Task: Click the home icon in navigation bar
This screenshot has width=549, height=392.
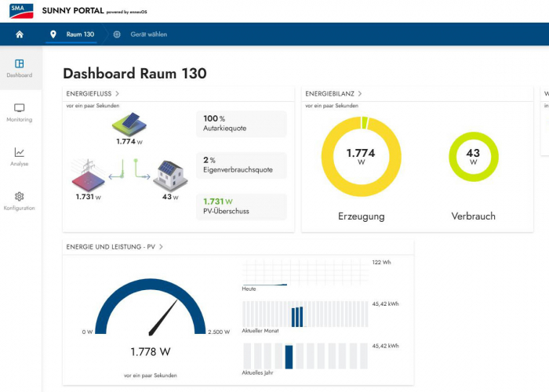Action: click(x=19, y=34)
